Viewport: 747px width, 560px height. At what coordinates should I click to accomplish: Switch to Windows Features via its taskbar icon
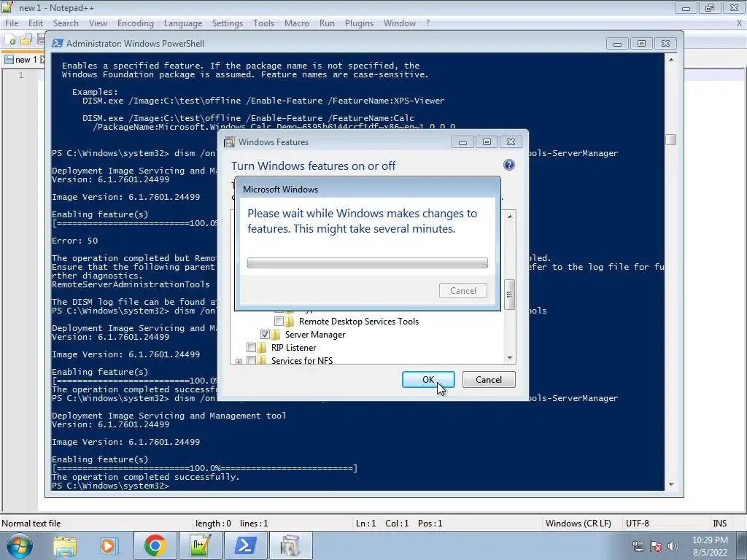click(x=290, y=545)
